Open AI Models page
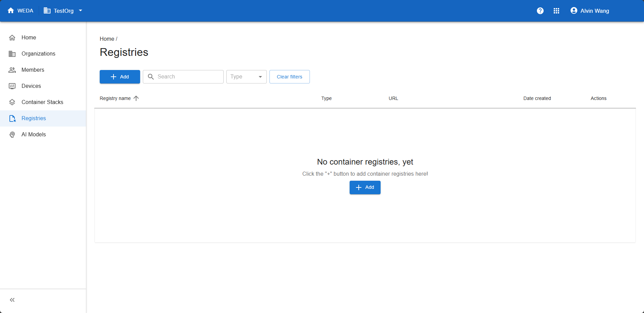The image size is (644, 313). (x=43, y=135)
